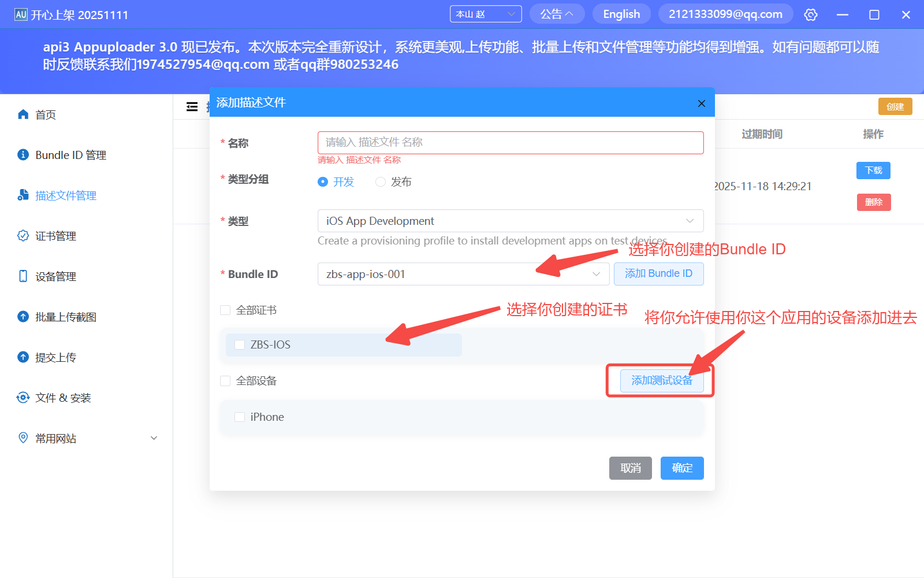
Task: Check the ZBS-IOS certificate checkbox
Action: (x=240, y=344)
